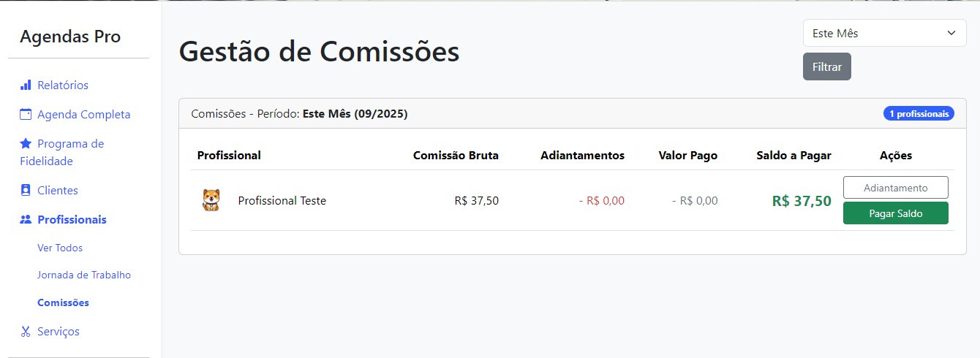Click the Clientes contact icon
Viewport: 980px width, 358px height.
(26, 191)
